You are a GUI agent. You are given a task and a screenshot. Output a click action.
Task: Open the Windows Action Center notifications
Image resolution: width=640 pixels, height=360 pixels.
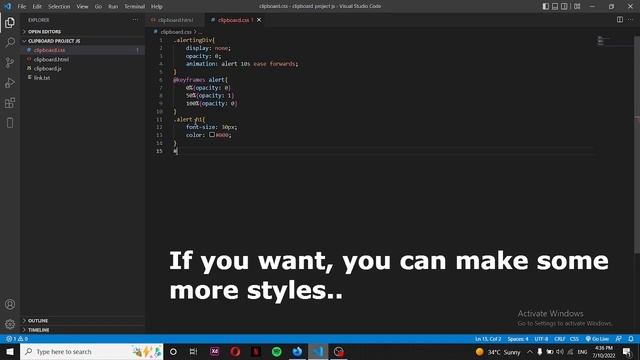tap(627, 352)
